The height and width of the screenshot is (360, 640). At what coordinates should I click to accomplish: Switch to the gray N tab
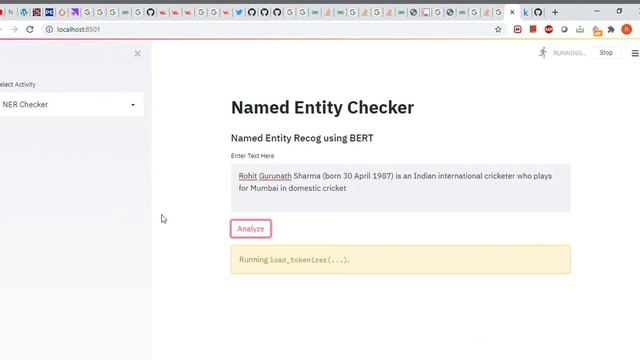[x=11, y=12]
